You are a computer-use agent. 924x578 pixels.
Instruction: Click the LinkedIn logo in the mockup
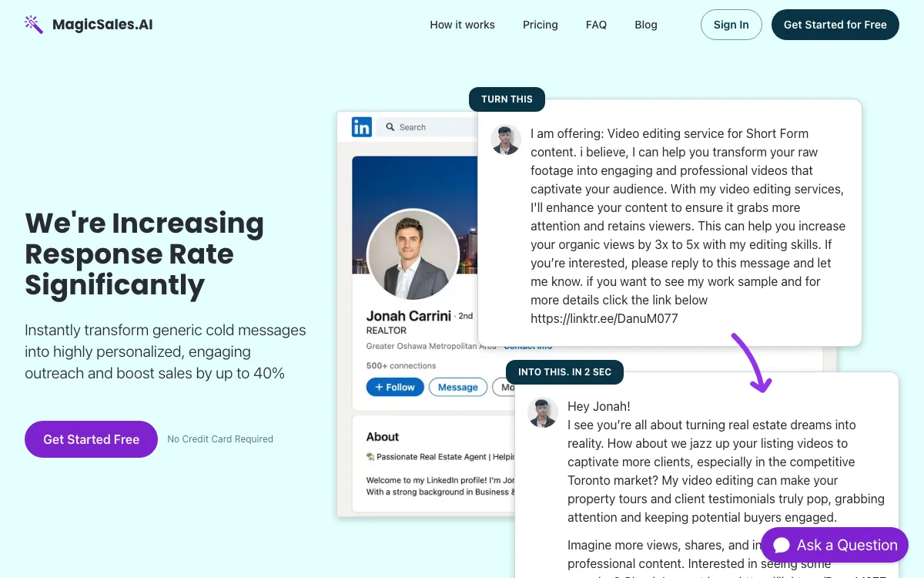(362, 127)
